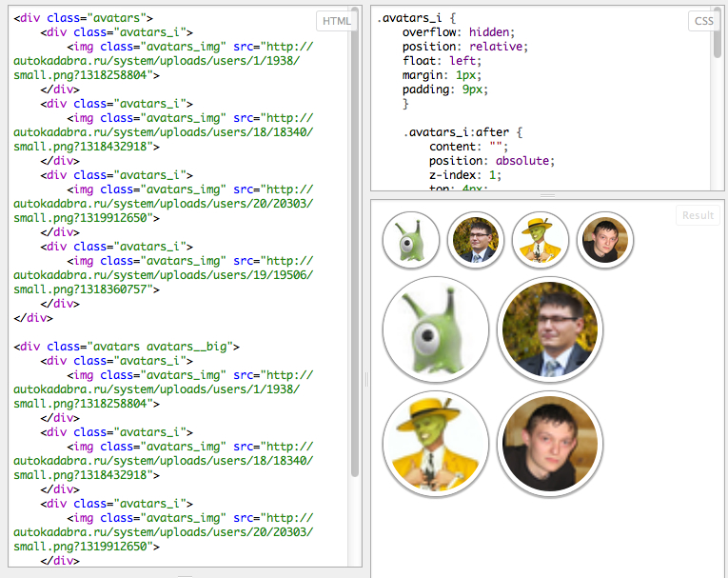The image size is (728, 578).
Task: Click the small avatar of man in black
Action: coord(604,240)
